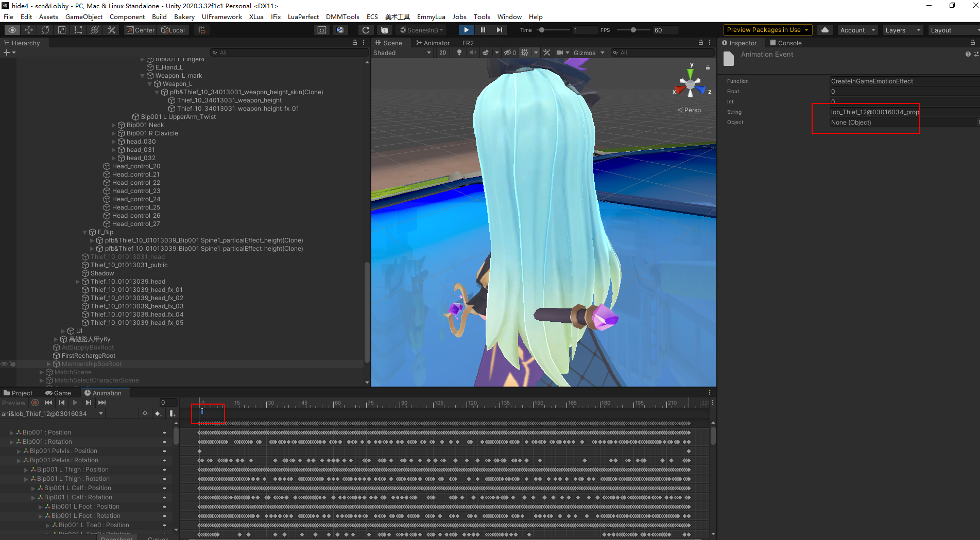This screenshot has width=980, height=540.
Task: Adjust the Time slider
Action: point(554,30)
